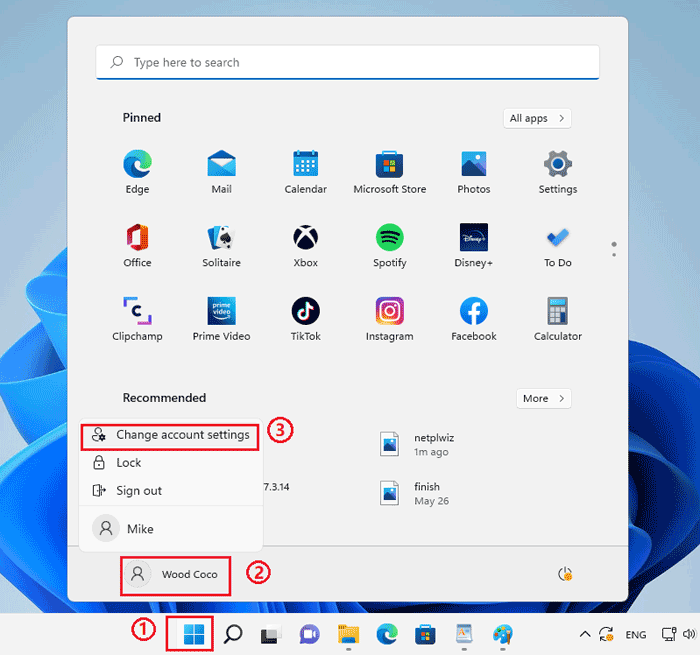Open Prime Video

(221, 319)
